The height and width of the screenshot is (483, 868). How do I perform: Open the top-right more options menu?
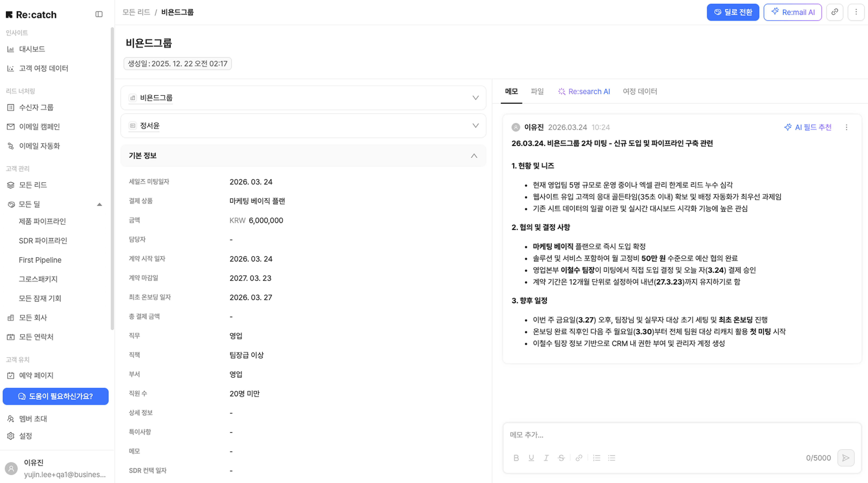(x=856, y=12)
